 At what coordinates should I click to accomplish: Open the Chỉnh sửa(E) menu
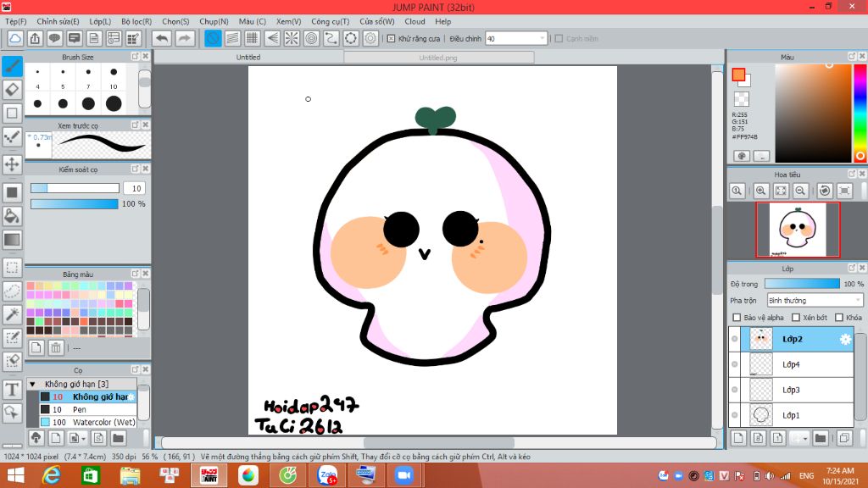click(58, 21)
